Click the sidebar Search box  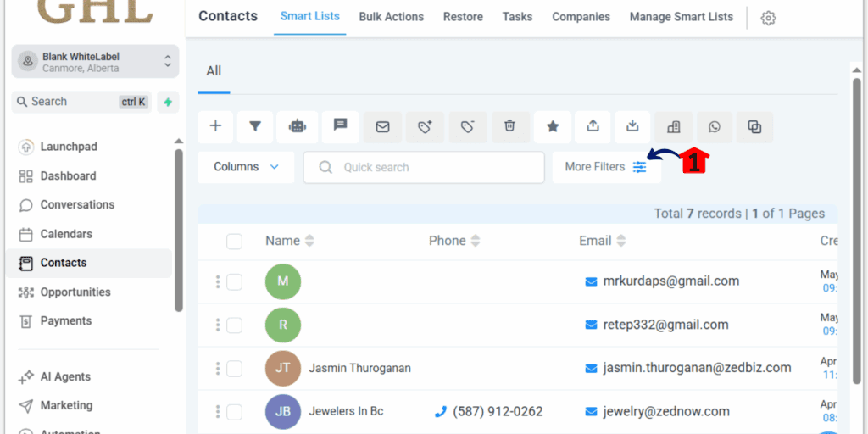pyautogui.click(x=82, y=102)
